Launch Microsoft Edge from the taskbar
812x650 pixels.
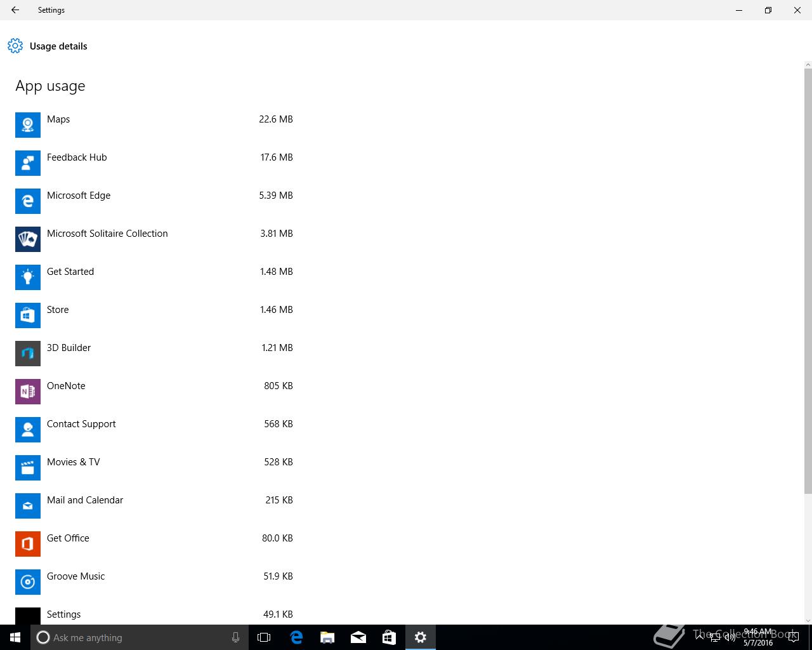(296, 637)
